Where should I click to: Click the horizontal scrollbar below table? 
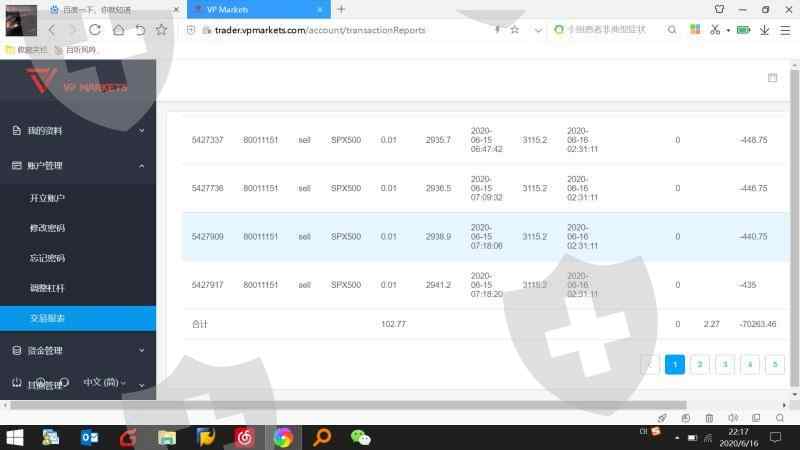click(400, 405)
